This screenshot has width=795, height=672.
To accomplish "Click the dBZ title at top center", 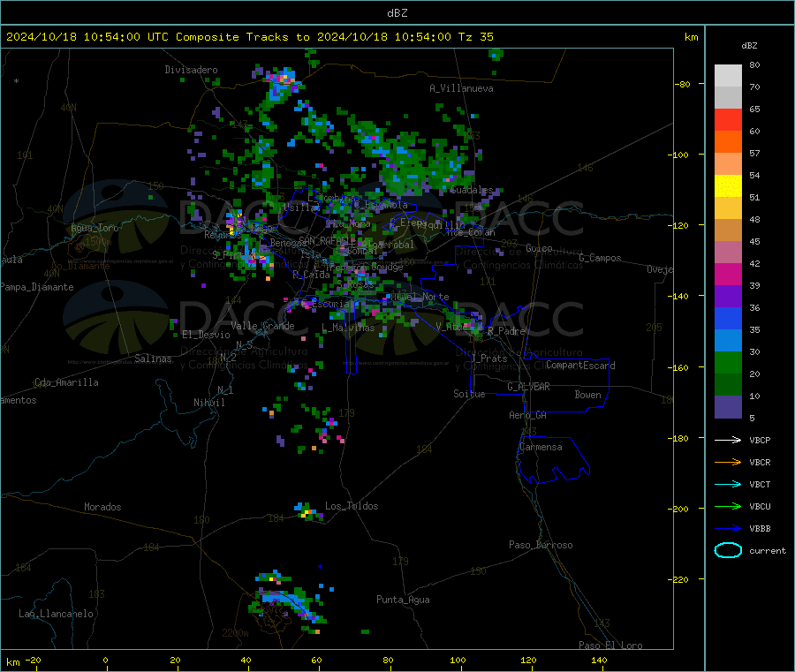I will (x=397, y=13).
